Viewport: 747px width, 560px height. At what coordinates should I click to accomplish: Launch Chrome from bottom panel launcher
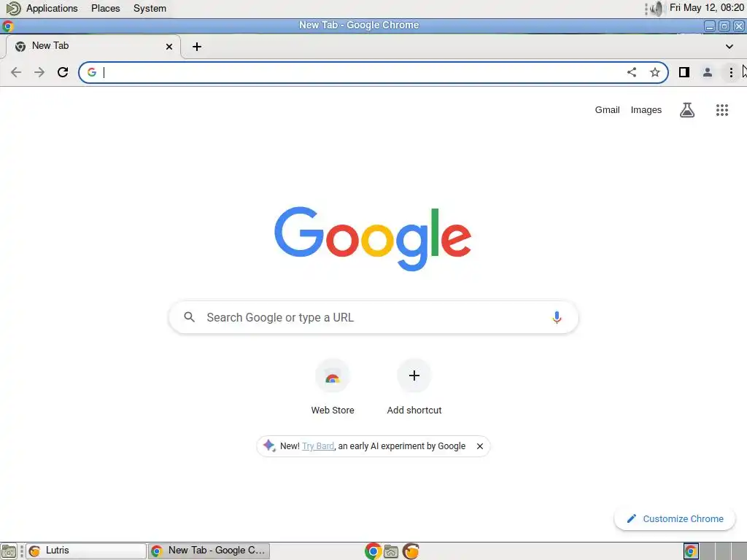tap(373, 551)
